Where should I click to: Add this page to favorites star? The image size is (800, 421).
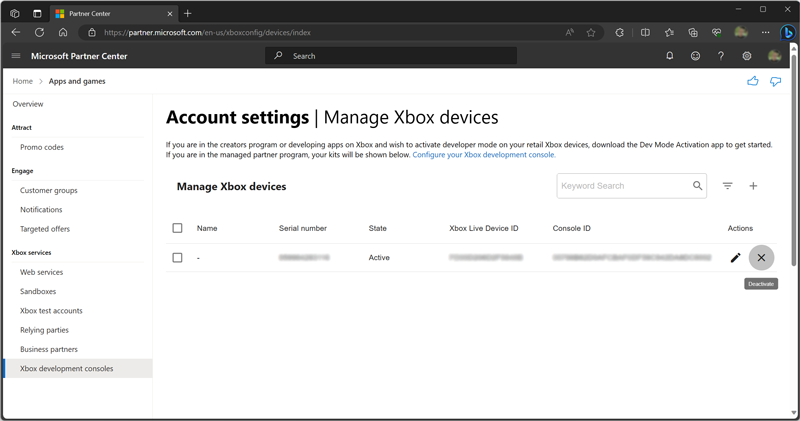point(591,32)
